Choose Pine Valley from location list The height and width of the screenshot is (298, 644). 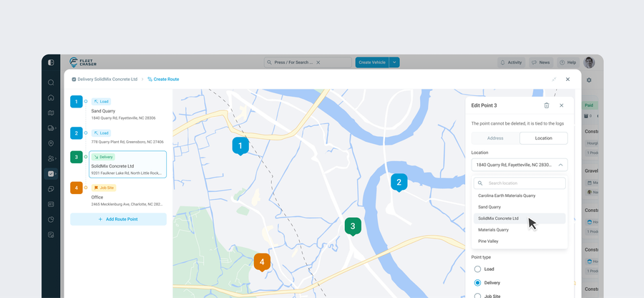[x=519, y=241]
